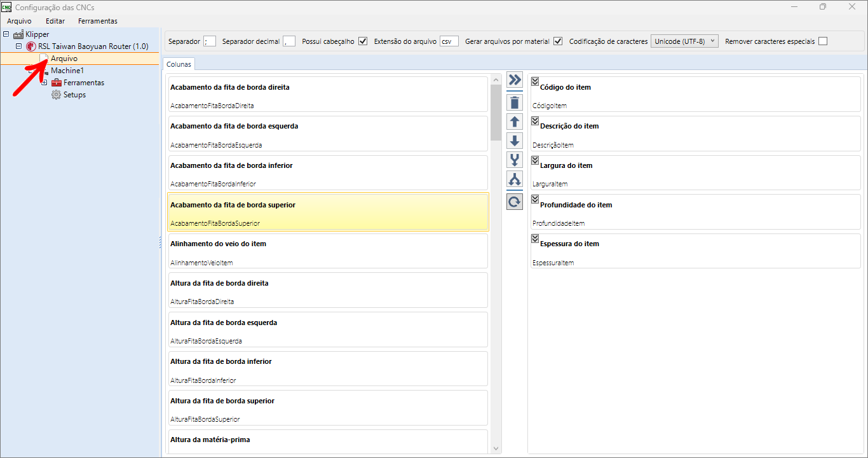
Task: Select the Ferramentas tree item label
Action: pyautogui.click(x=84, y=83)
